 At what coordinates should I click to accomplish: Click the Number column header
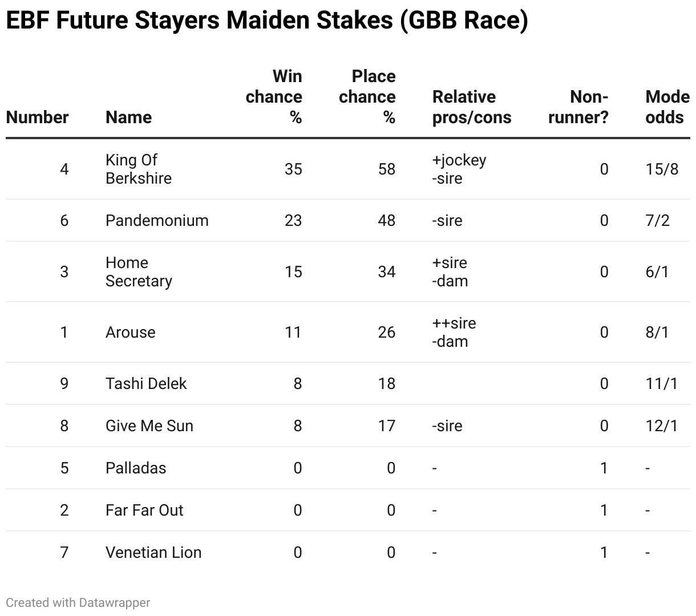[x=37, y=117]
